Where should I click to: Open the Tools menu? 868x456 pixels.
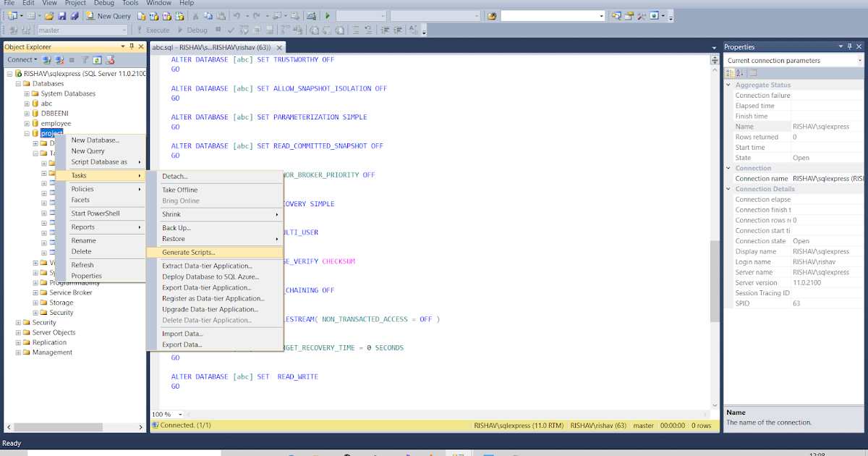[x=130, y=3]
